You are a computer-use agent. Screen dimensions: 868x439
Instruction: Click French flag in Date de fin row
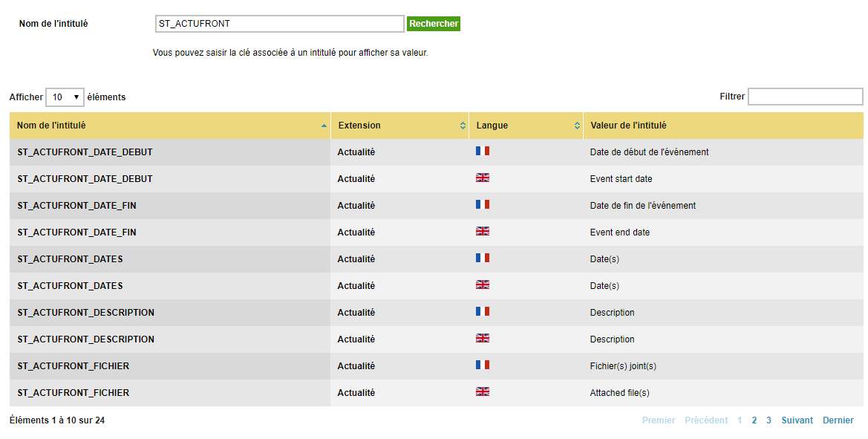(482, 204)
